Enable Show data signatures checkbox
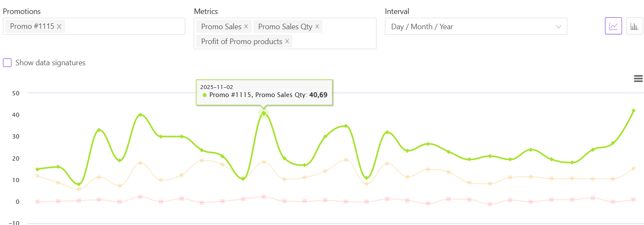 (x=7, y=63)
